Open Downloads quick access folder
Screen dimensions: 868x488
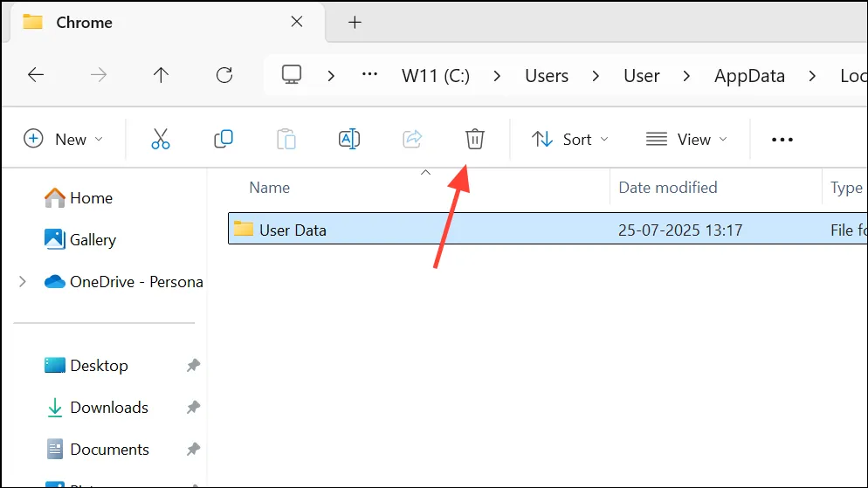click(x=96, y=407)
